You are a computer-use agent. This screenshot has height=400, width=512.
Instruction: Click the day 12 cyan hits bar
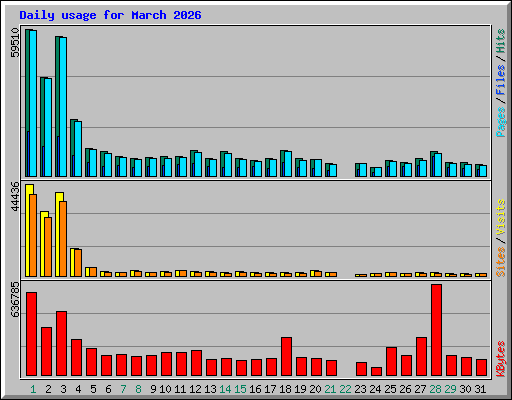point(198,164)
